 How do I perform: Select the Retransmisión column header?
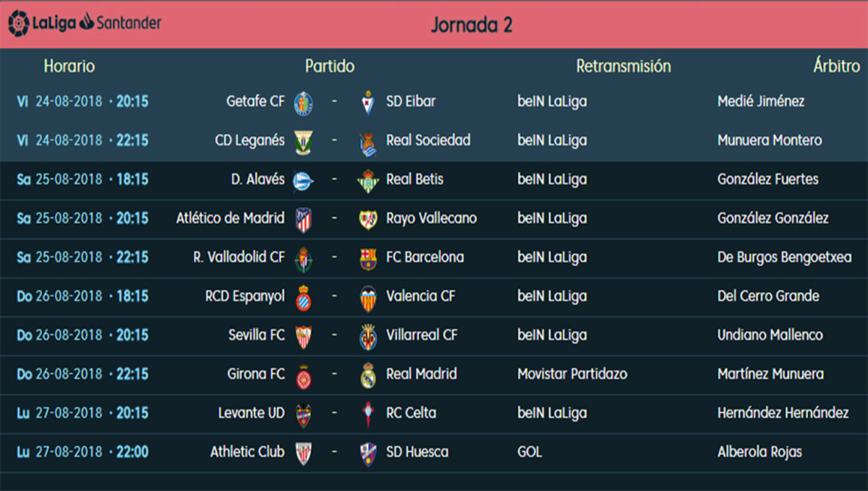coord(623,67)
